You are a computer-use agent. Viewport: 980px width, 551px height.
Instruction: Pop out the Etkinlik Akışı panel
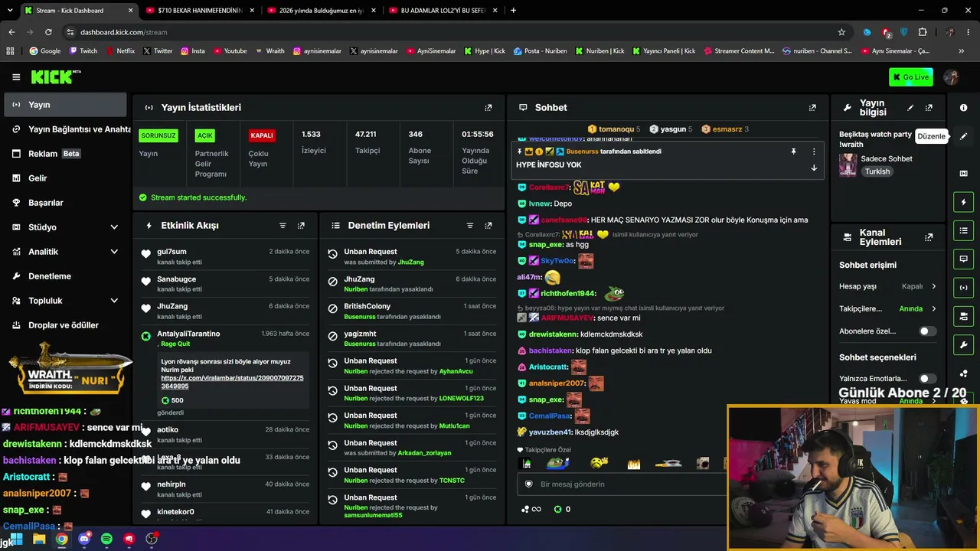coord(301,226)
